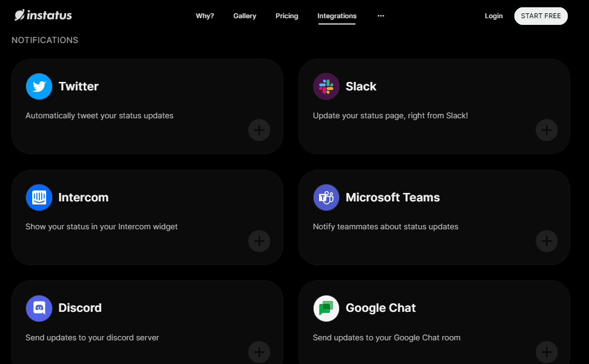Expand the Google Chat plus button
Image resolution: width=589 pixels, height=364 pixels.
[x=547, y=352]
